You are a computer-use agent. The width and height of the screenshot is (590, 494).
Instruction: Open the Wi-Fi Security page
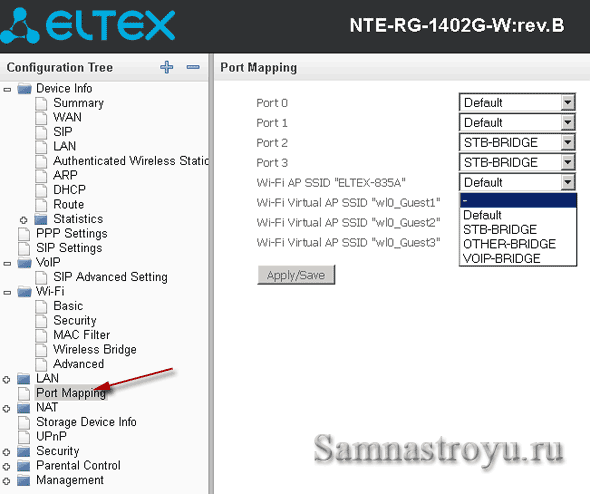pos(75,321)
